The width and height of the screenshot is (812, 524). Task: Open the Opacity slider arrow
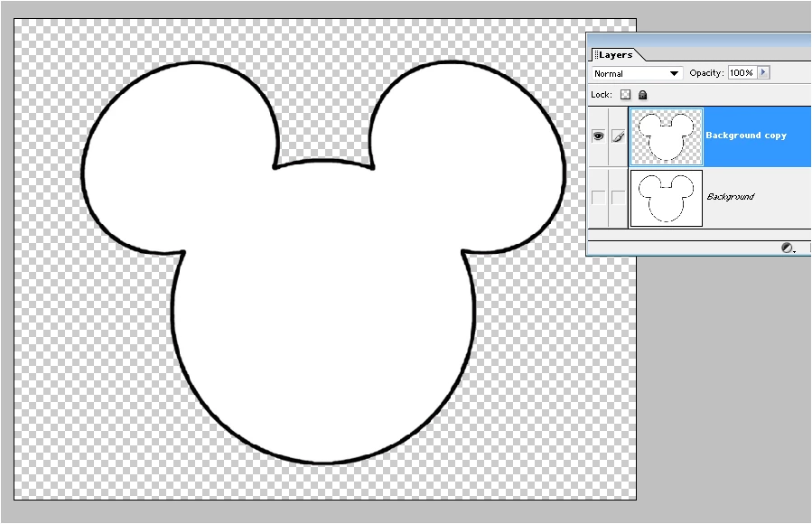pos(763,73)
